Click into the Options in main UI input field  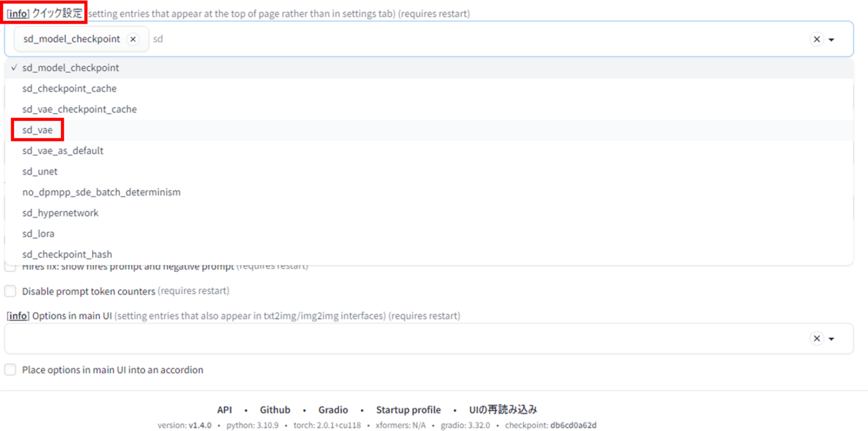pos(396,338)
